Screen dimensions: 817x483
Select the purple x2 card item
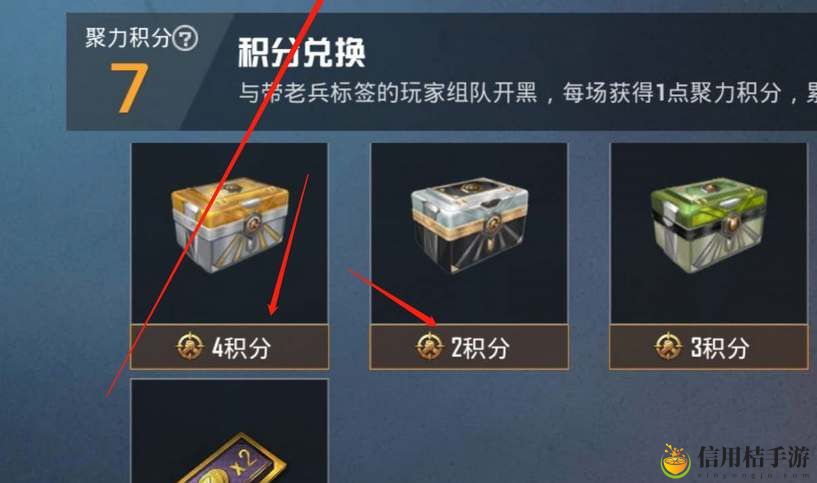pos(231,460)
